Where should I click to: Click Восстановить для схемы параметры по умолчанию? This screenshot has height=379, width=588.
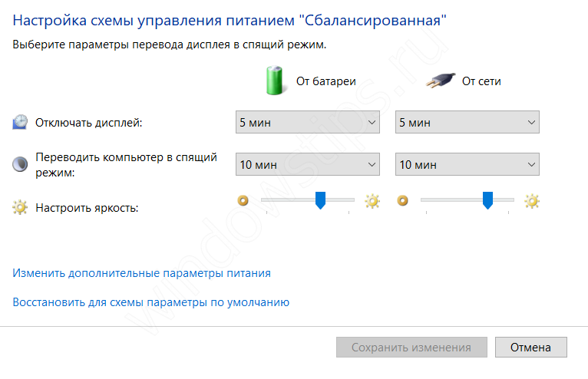[x=151, y=302]
